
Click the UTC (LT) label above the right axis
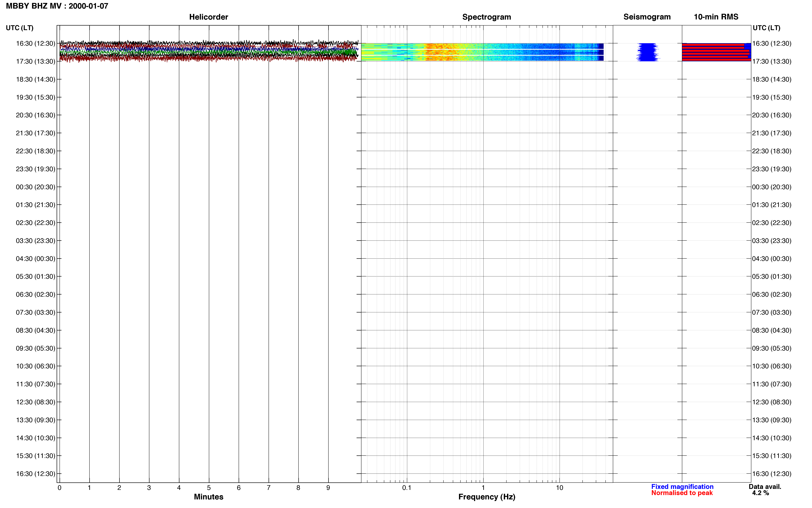(766, 28)
